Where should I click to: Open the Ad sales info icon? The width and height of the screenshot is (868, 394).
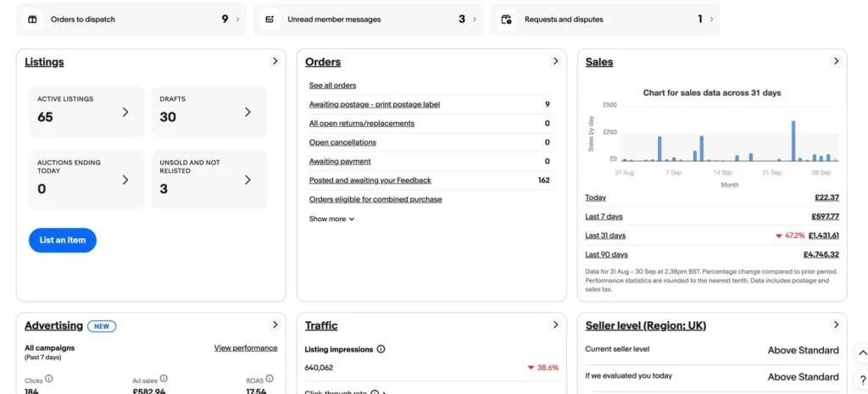(164, 379)
